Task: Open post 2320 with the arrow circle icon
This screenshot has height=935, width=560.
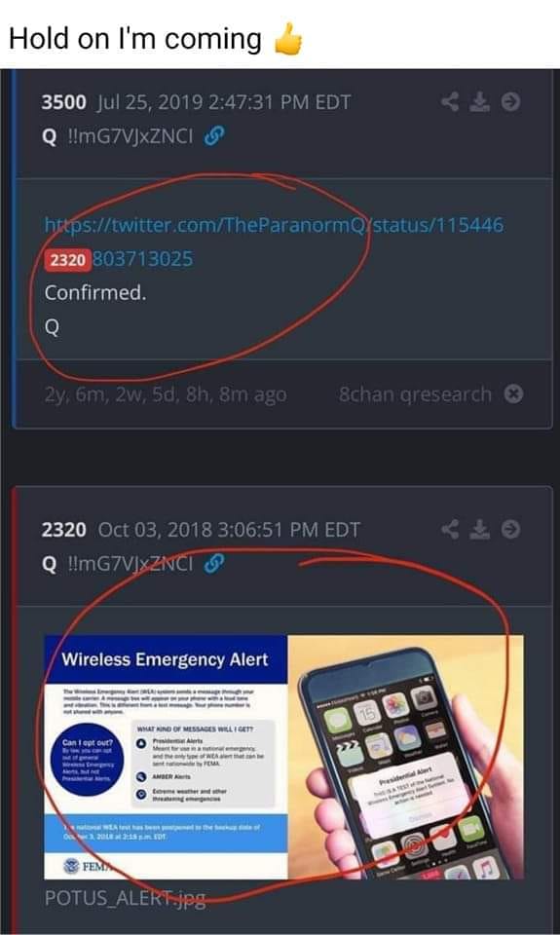Action: click(510, 529)
